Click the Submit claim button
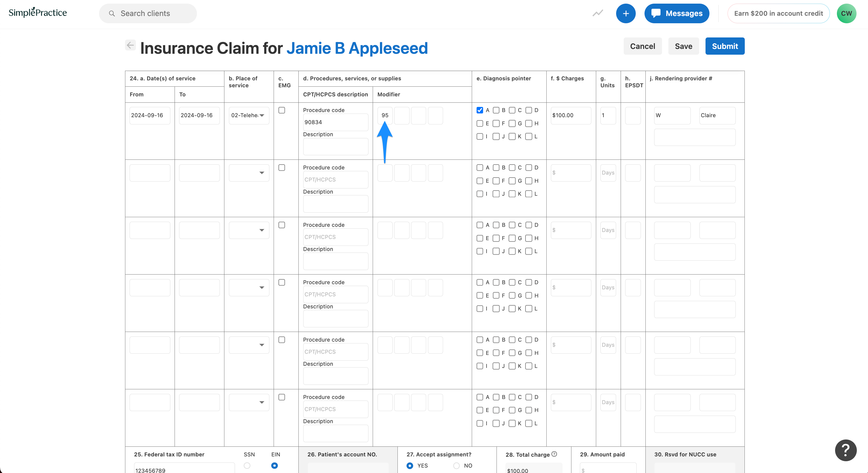The image size is (868, 473). (725, 46)
